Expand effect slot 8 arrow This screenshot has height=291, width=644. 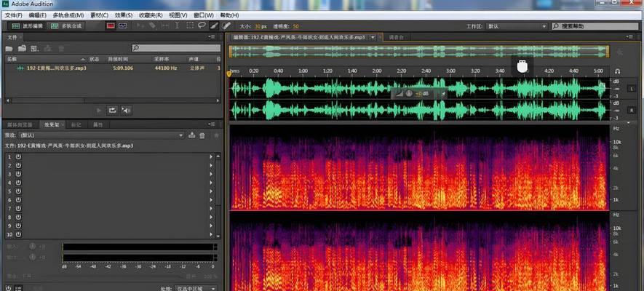[x=211, y=217]
